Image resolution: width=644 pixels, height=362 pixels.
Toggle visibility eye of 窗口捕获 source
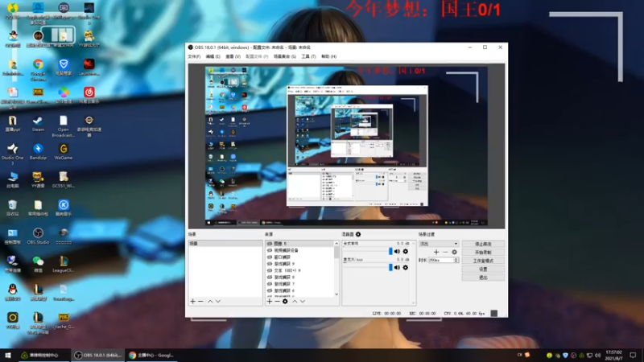click(x=270, y=257)
